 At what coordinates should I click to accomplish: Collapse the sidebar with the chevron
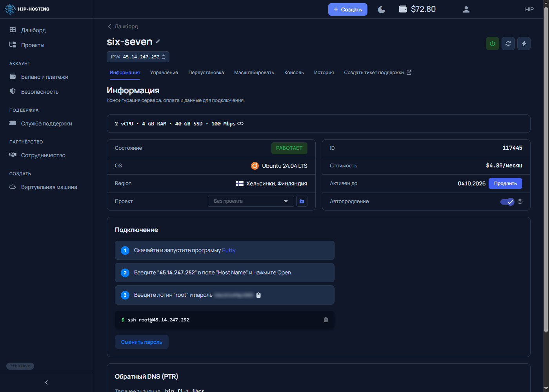click(x=46, y=382)
